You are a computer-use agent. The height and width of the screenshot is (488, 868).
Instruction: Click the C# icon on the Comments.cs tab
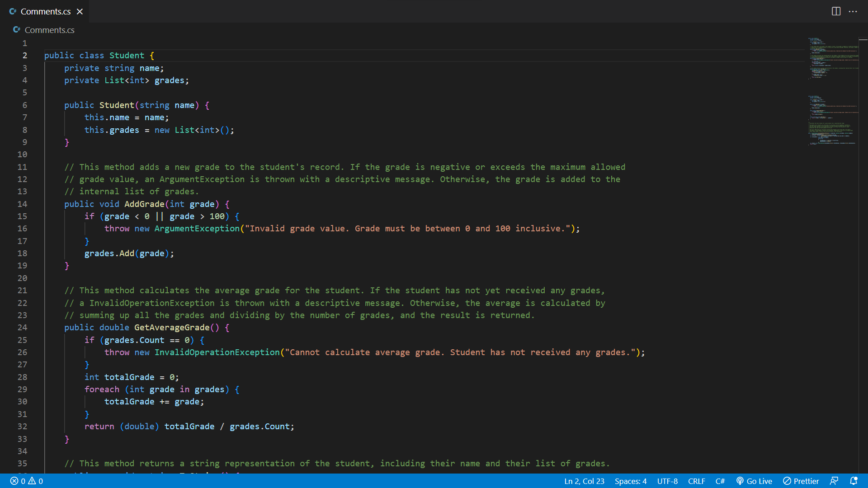(x=12, y=11)
